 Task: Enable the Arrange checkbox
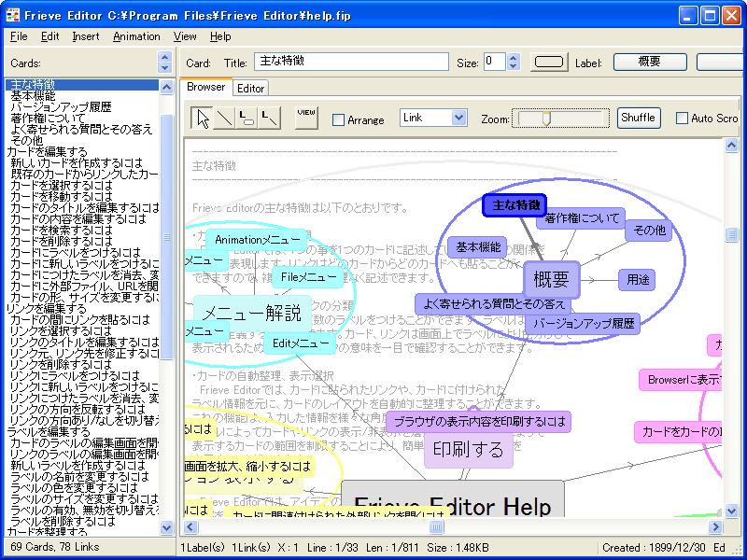(338, 119)
